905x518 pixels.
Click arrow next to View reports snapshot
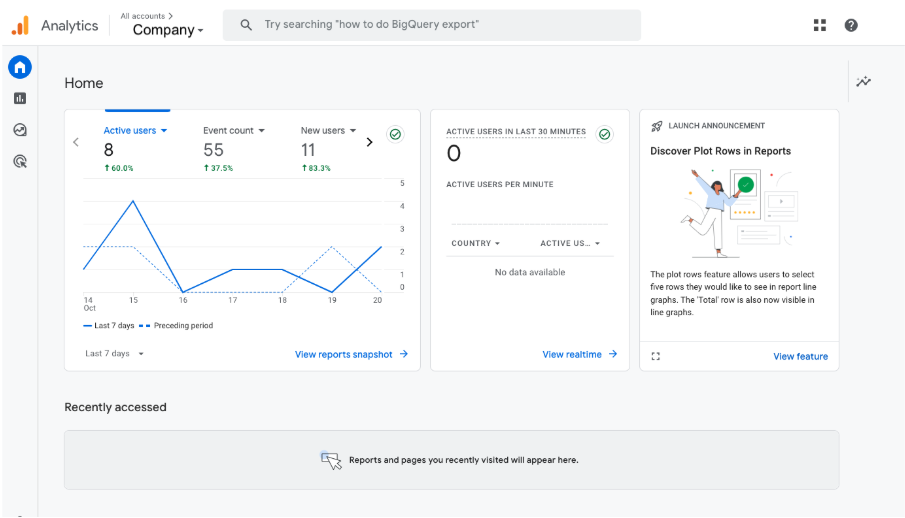pyautogui.click(x=404, y=354)
